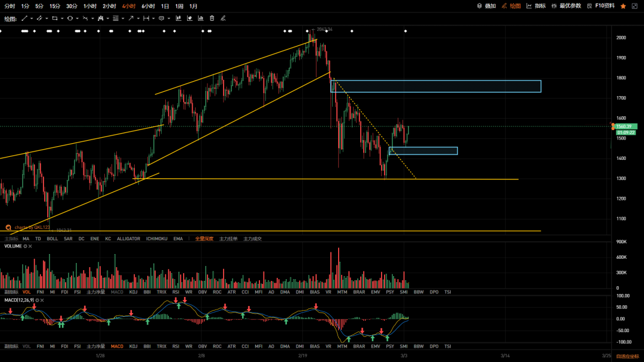This screenshot has height=362, width=644.
Task: Select the ellipse shape tool
Action: (x=70, y=18)
